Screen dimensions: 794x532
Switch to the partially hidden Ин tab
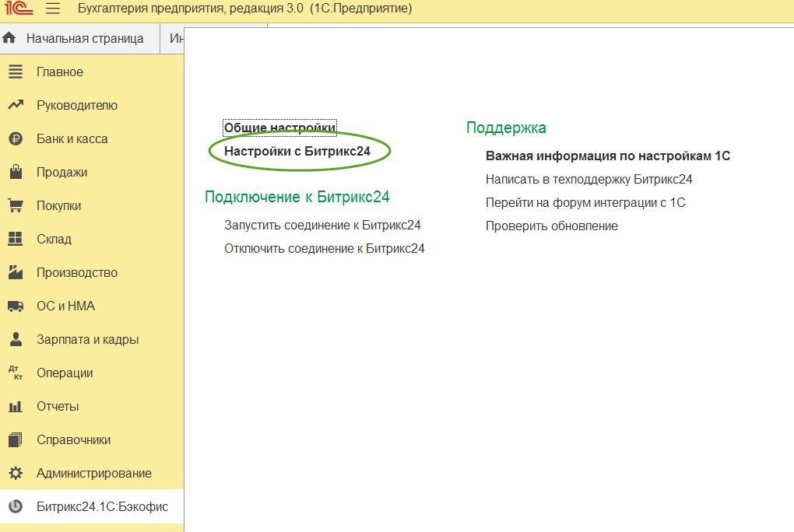(x=173, y=38)
